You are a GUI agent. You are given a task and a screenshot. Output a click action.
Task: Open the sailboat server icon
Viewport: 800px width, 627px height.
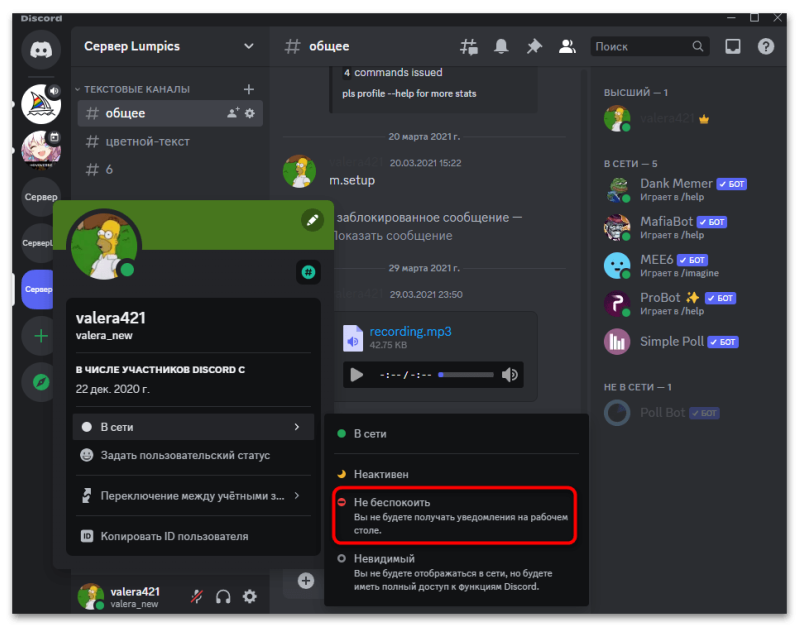(x=41, y=104)
